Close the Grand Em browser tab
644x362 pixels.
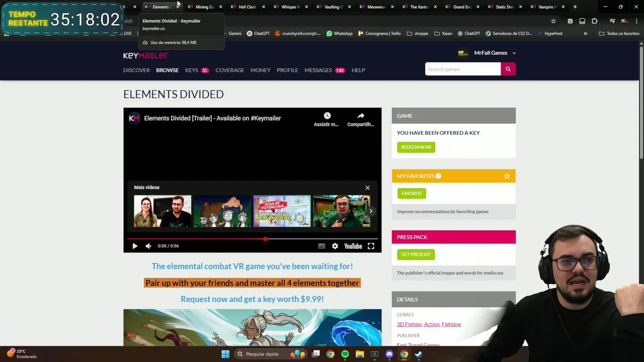pyautogui.click(x=477, y=7)
